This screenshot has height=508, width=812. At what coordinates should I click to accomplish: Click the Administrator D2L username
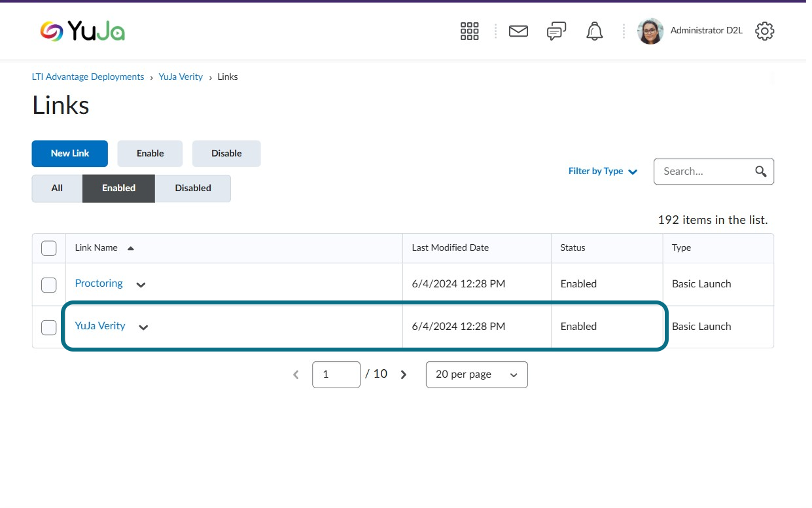(x=706, y=31)
